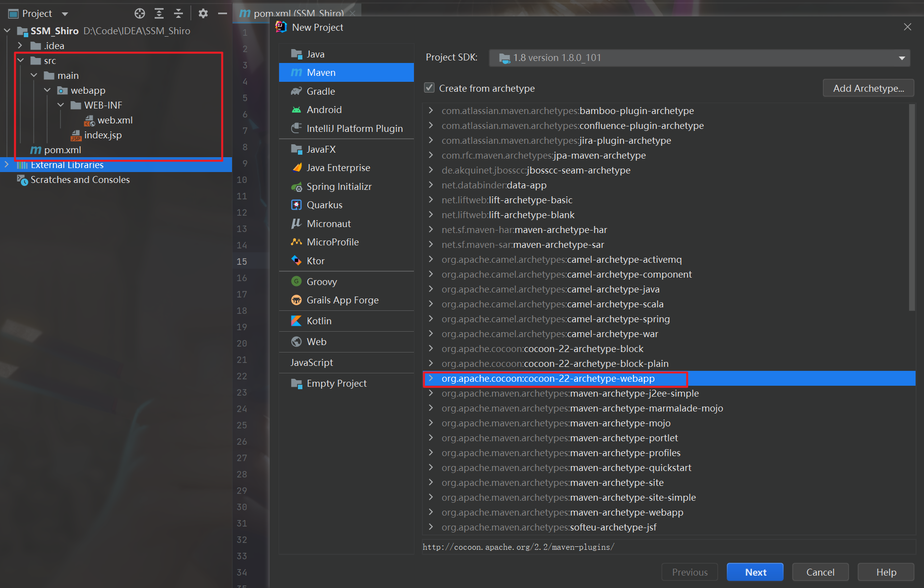Image resolution: width=924 pixels, height=588 pixels.
Task: Open Project panel settings gear
Action: pyautogui.click(x=203, y=13)
